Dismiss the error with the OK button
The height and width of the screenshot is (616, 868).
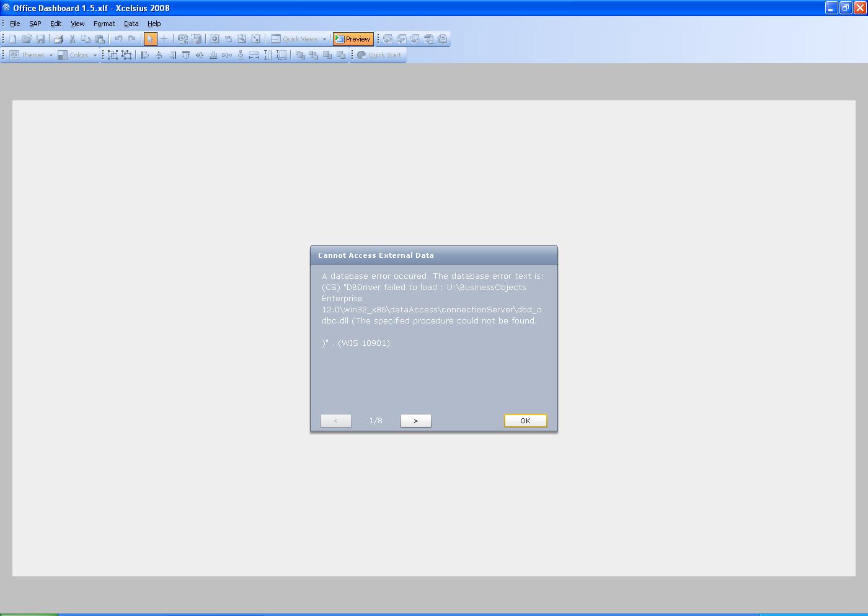525,420
